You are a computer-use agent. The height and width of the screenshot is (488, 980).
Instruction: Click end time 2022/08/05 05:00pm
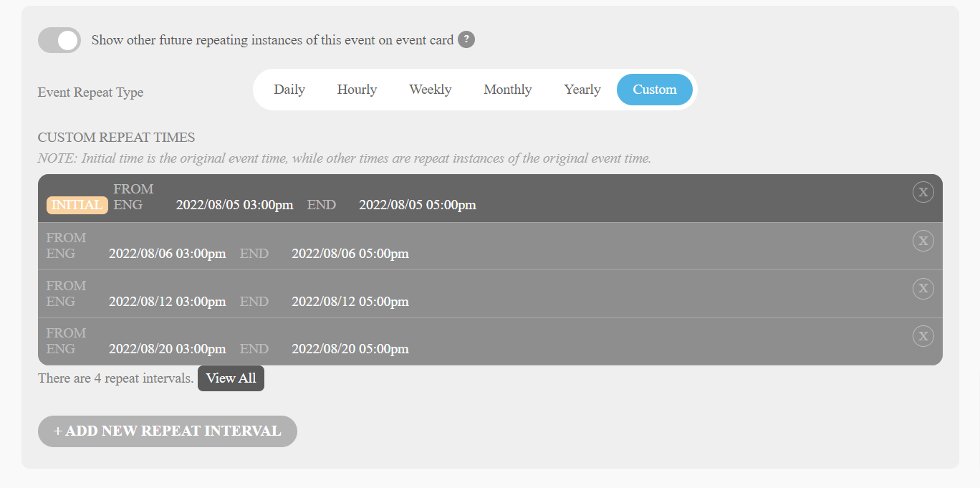tap(417, 205)
